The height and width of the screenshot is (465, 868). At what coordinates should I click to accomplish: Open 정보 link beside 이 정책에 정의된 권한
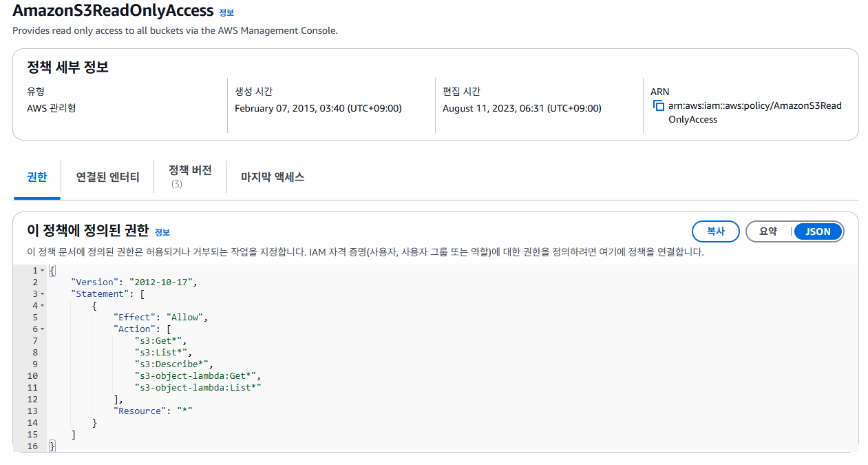pyautogui.click(x=162, y=232)
